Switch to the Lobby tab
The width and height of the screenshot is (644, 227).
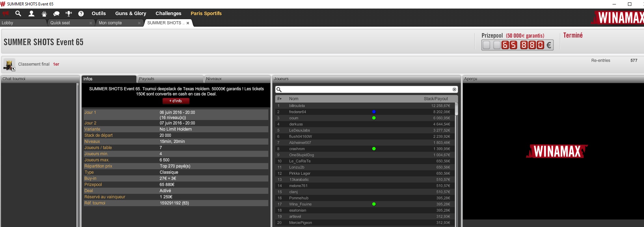point(23,23)
